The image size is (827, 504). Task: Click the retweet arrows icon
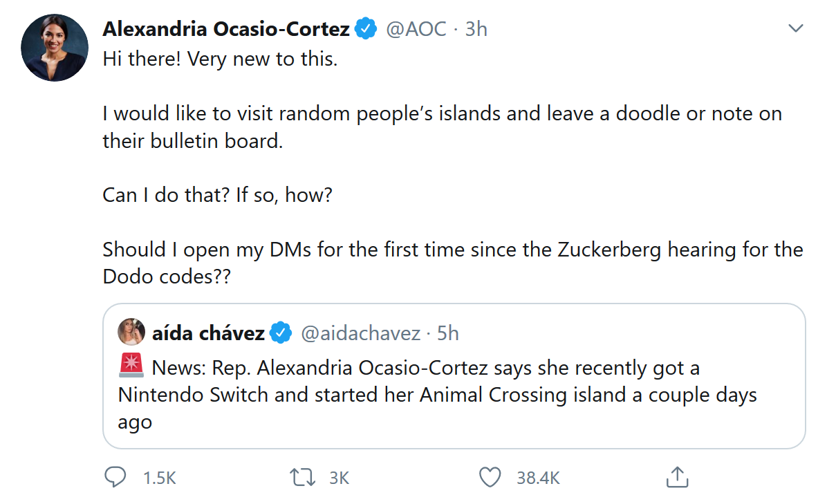click(301, 477)
